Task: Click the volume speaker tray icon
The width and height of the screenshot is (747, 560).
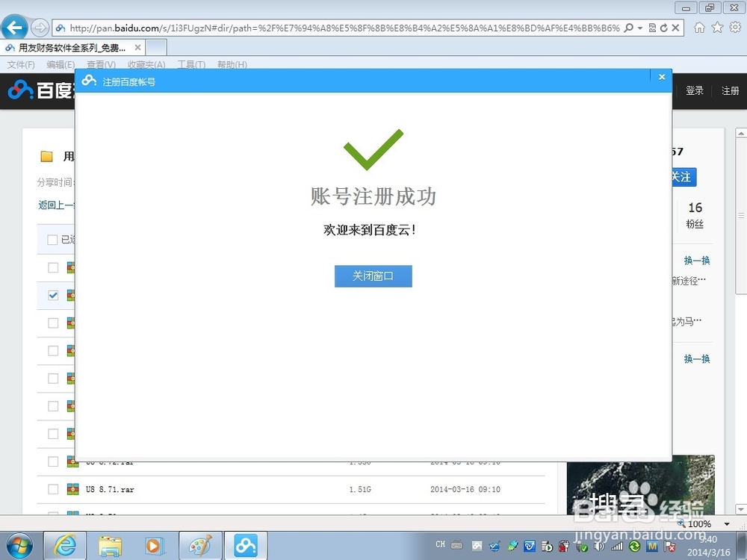Action: 599,547
